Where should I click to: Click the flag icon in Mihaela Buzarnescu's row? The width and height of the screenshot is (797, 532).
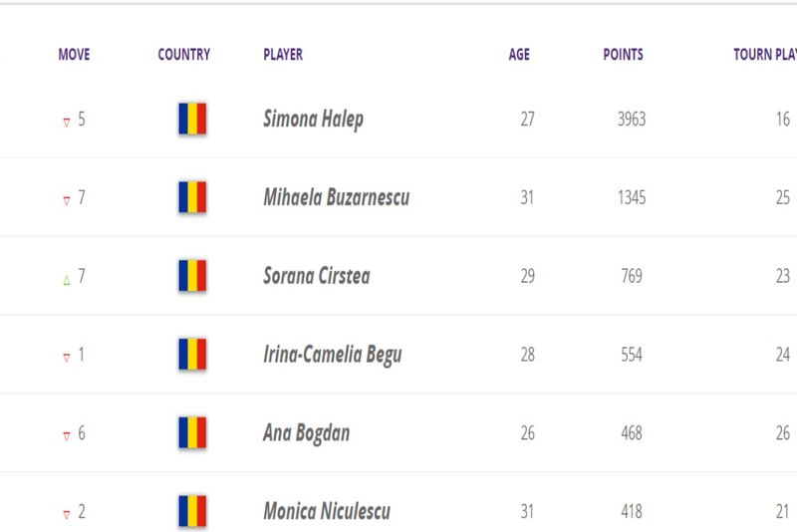click(192, 197)
